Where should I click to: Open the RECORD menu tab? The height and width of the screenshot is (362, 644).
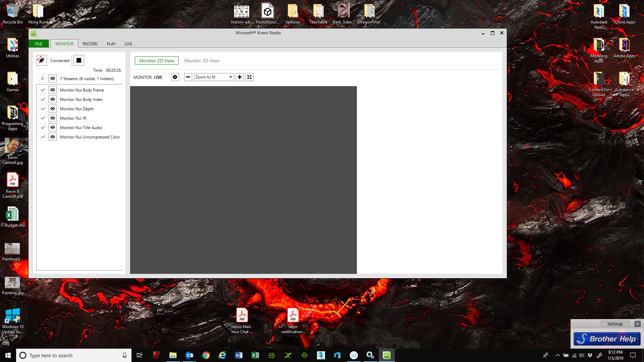[90, 43]
